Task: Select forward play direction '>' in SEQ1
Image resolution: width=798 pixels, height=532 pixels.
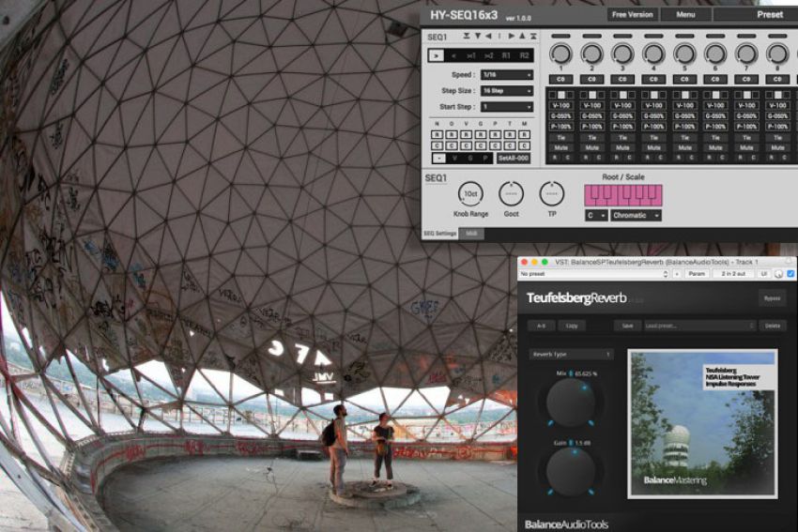Action: 437,55
